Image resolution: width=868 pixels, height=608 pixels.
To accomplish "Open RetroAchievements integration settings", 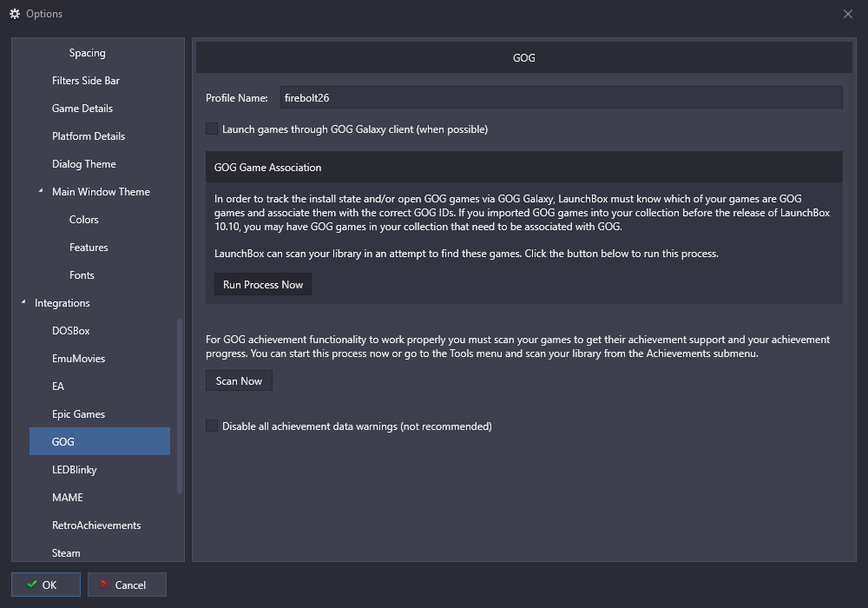I will click(96, 525).
